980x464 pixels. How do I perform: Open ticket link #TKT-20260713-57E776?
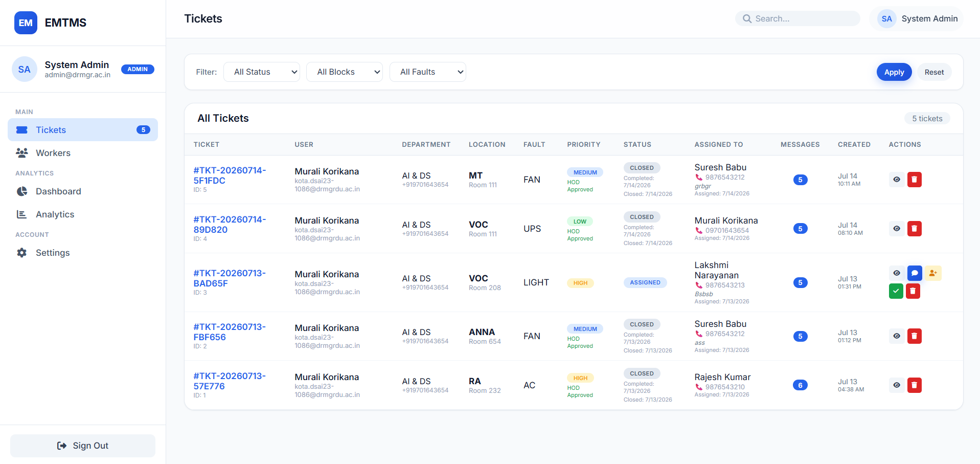point(230,381)
